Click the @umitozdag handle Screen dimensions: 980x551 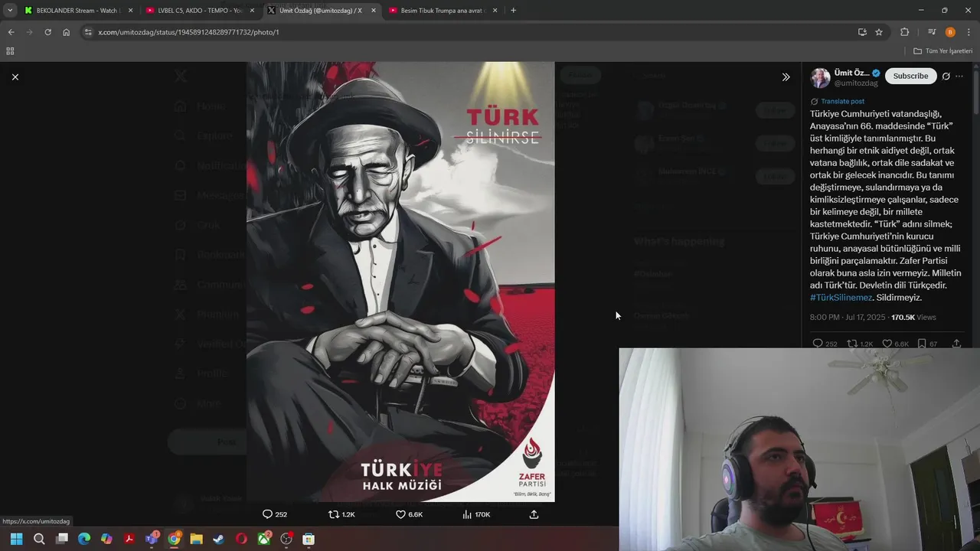click(856, 83)
